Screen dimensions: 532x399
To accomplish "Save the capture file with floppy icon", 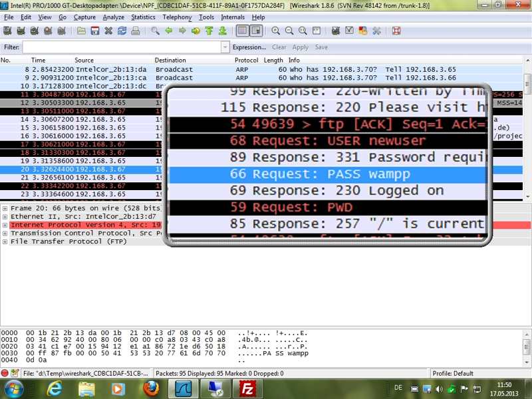I will 95,31.
